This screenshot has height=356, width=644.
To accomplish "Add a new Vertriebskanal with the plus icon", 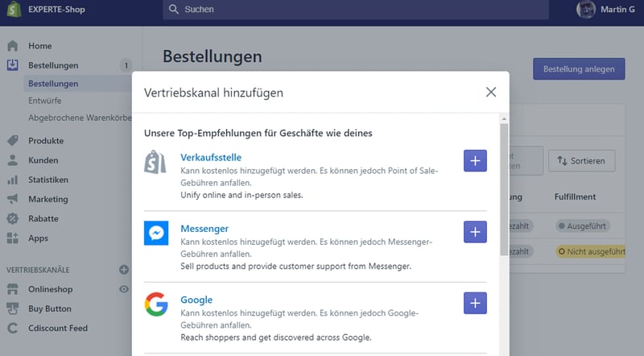I will (x=124, y=270).
